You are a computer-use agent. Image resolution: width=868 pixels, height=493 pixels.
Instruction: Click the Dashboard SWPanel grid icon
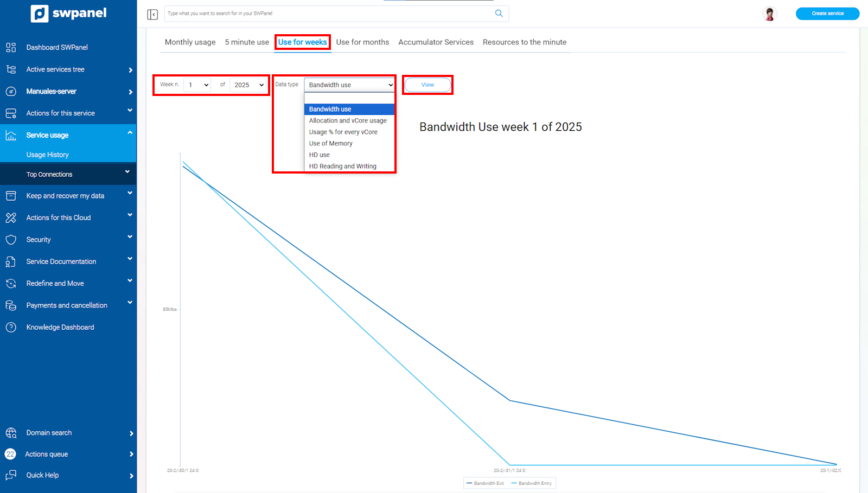(x=11, y=47)
